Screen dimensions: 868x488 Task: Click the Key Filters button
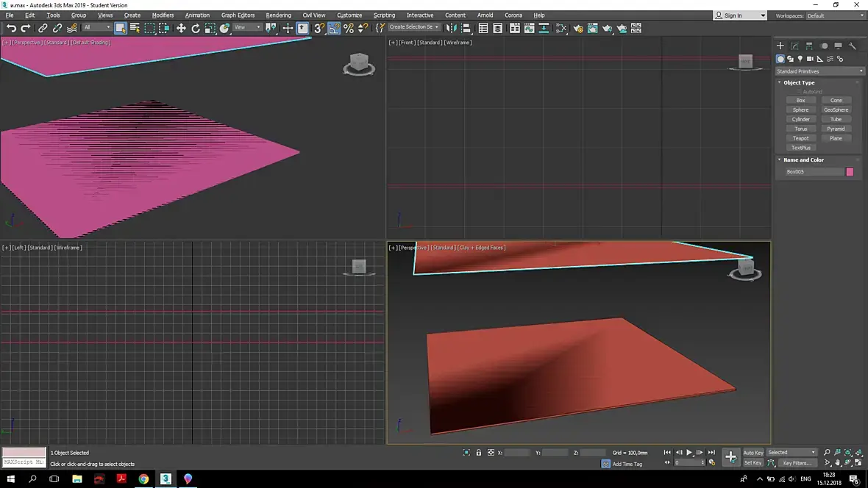[797, 463]
